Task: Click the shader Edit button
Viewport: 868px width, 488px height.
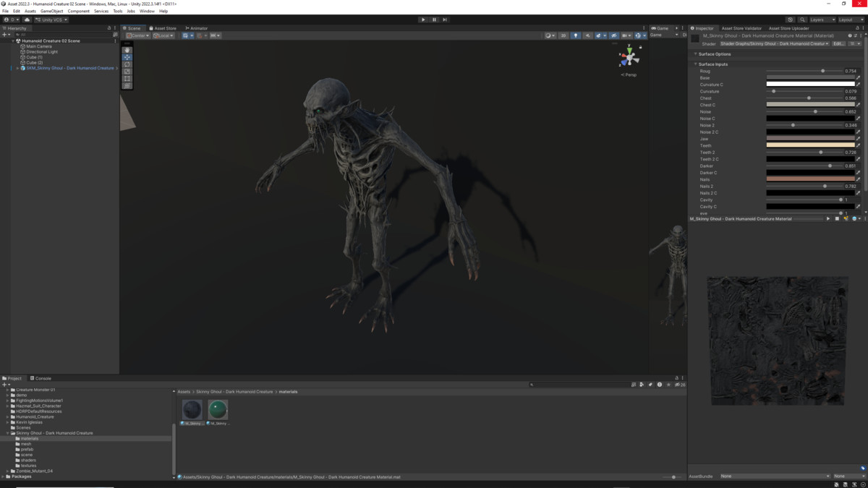Action: (838, 43)
